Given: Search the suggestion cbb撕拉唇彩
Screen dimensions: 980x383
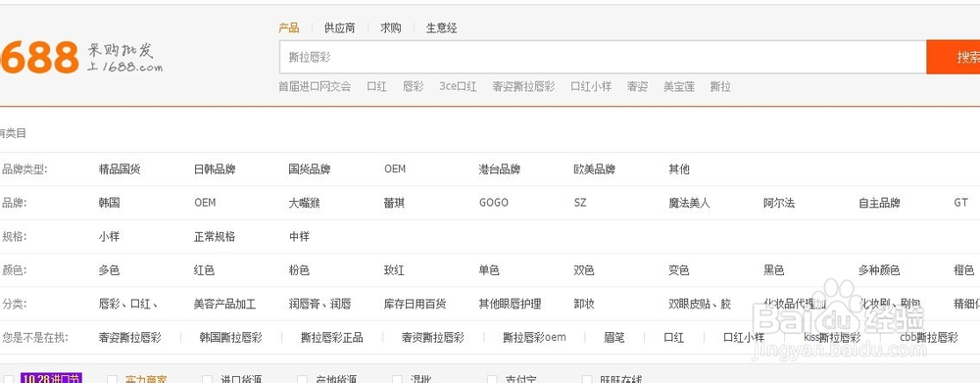Looking at the screenshot, I should pos(929,337).
